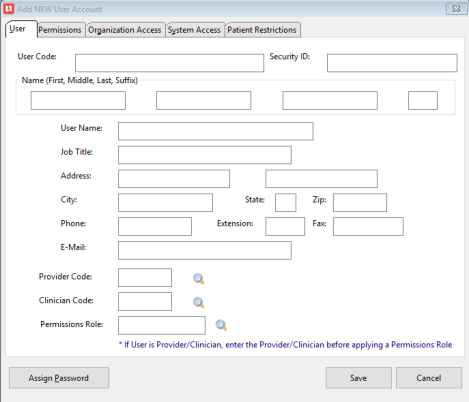Click the Job Title input box
This screenshot has width=469, height=402.
(x=205, y=155)
